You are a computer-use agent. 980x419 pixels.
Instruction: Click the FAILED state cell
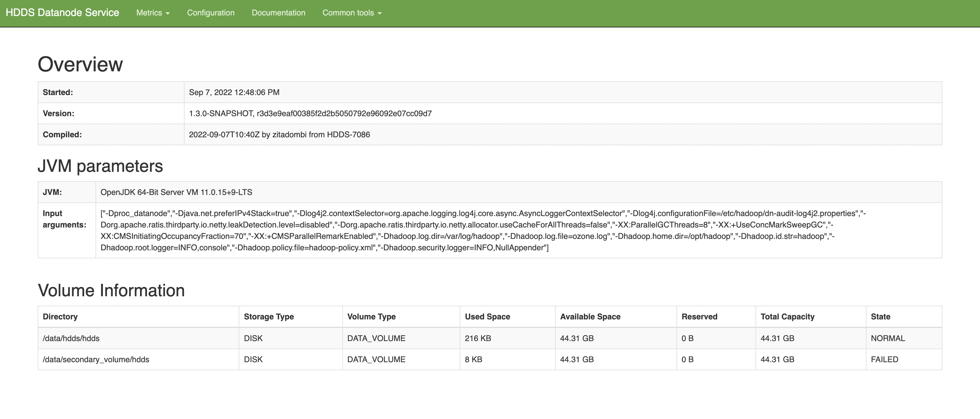(x=884, y=359)
